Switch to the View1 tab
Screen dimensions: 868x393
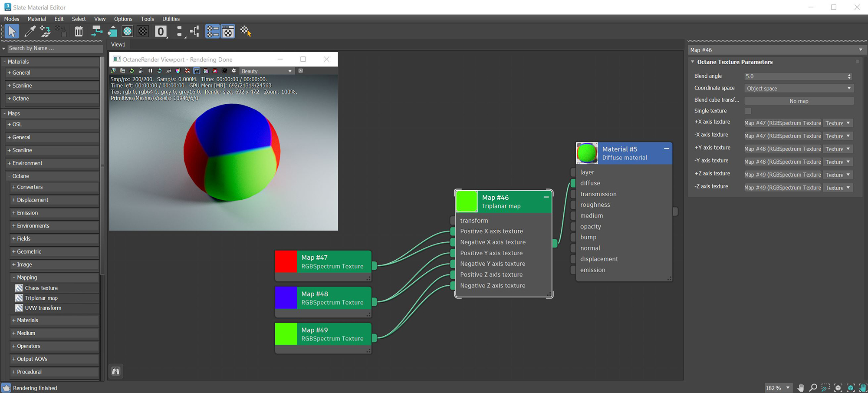tap(118, 45)
